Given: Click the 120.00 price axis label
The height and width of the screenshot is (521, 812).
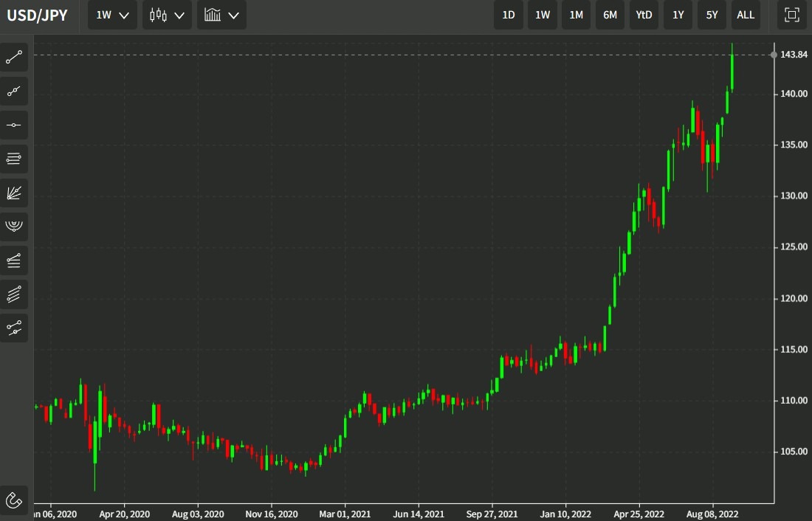Looking at the screenshot, I should point(794,298).
